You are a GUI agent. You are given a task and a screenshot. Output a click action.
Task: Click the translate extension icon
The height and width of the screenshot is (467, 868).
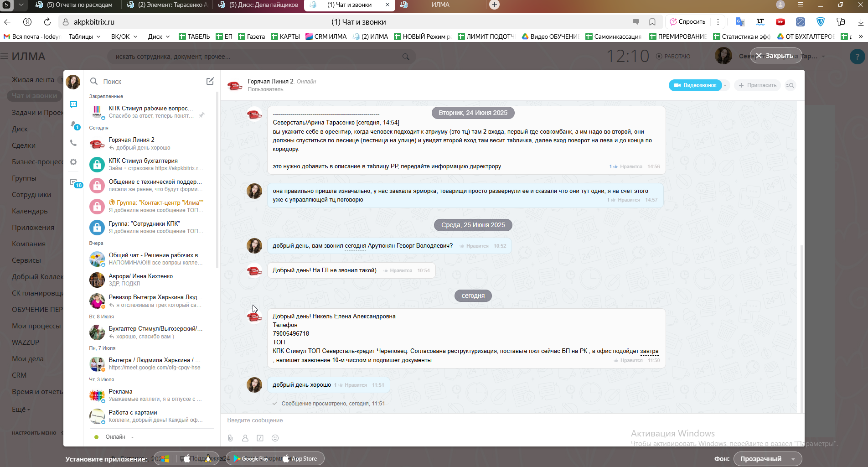tap(740, 22)
